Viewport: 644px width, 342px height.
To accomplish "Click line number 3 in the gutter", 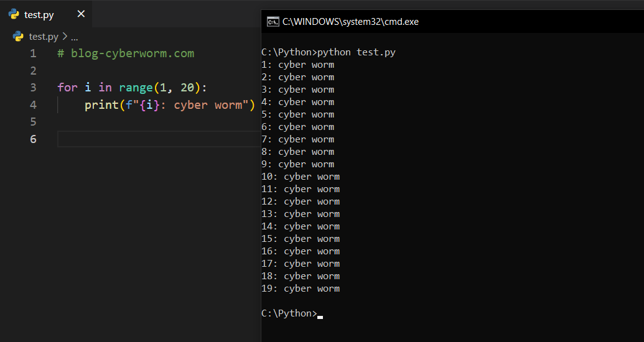I will [x=33, y=88].
